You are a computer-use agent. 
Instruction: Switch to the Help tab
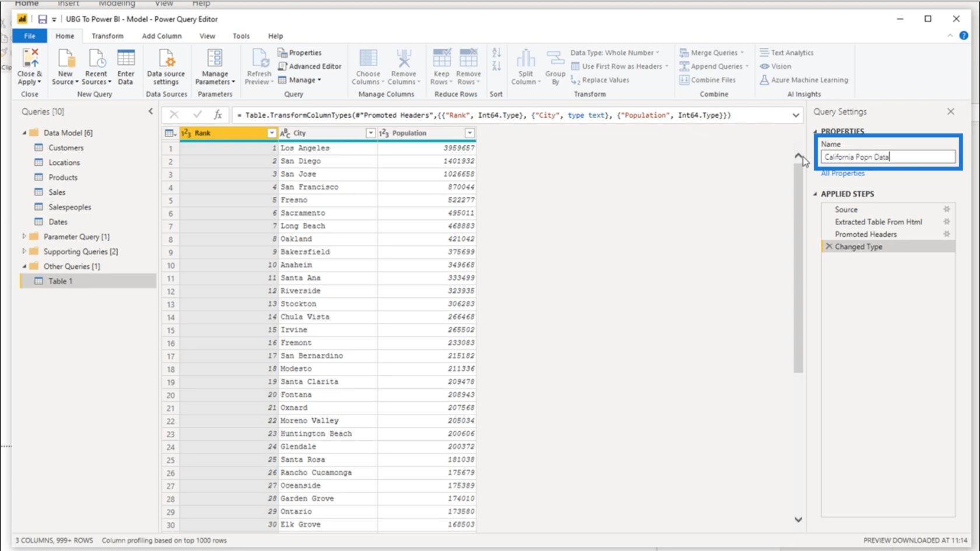[275, 36]
